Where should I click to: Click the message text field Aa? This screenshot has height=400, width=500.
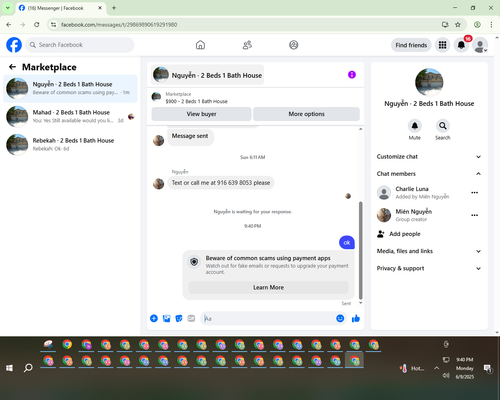coord(268,318)
